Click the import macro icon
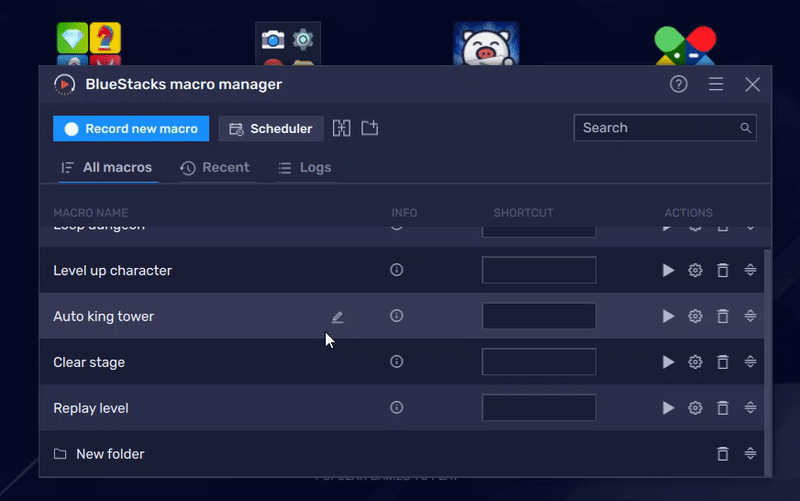The width and height of the screenshot is (800, 501). [369, 128]
